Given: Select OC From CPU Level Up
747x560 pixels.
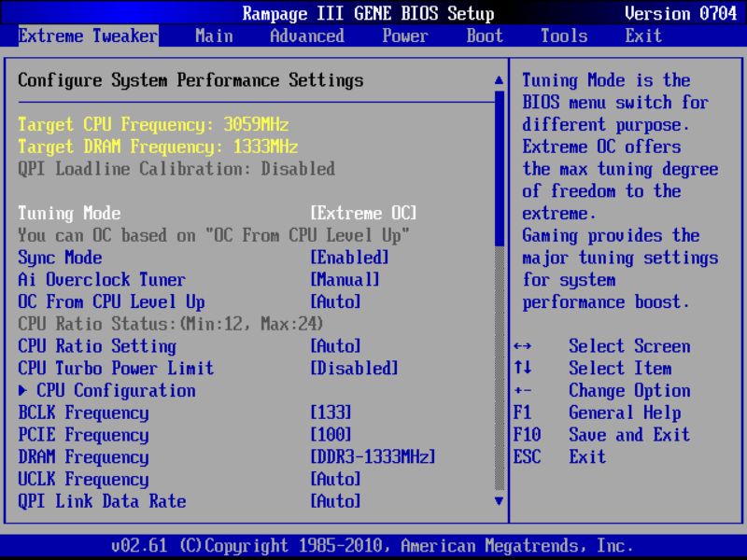Looking at the screenshot, I should tap(111, 301).
